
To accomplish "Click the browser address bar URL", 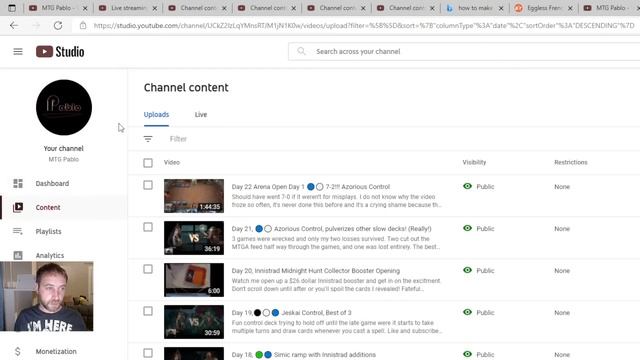I will click(x=364, y=25).
